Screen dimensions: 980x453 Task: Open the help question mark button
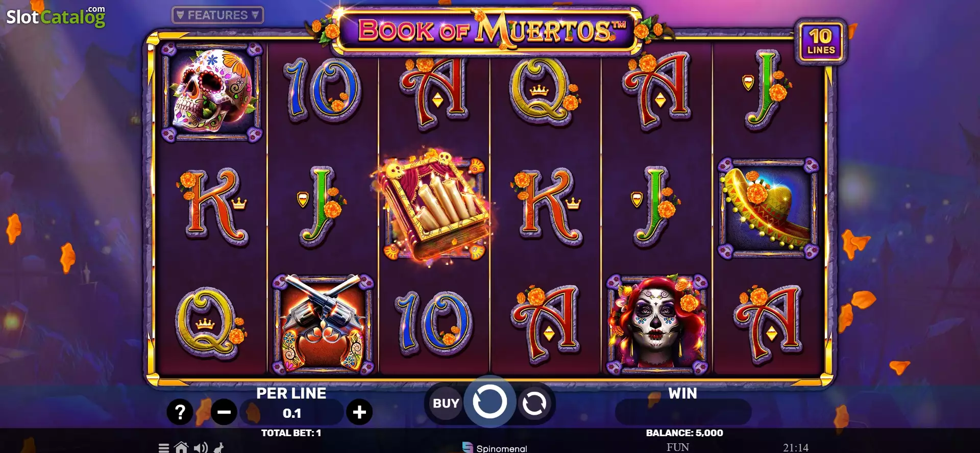(180, 412)
